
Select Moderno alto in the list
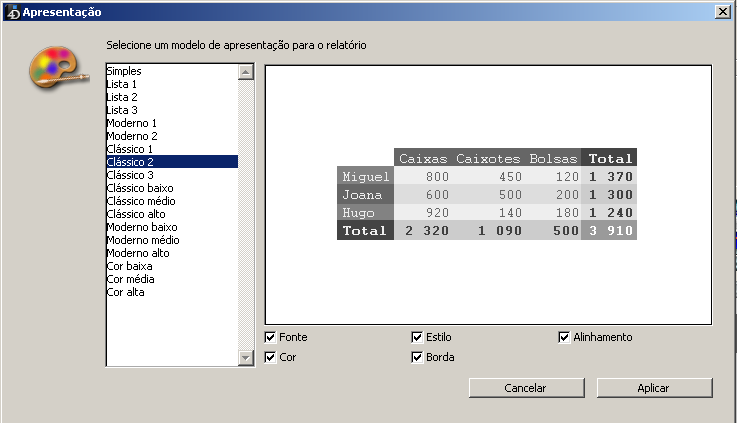point(137,253)
